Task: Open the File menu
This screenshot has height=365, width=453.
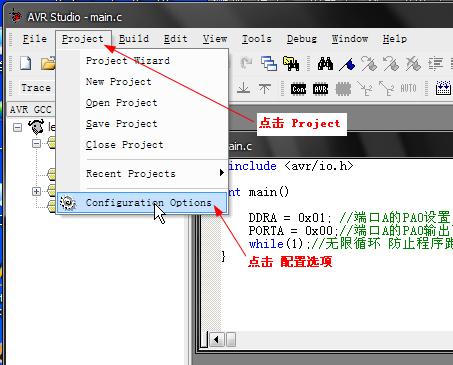Action: 35,39
